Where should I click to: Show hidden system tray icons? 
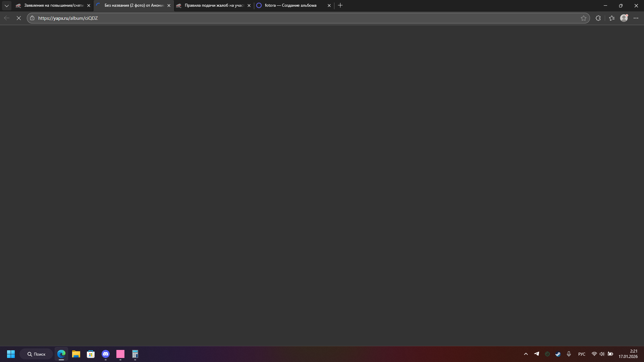click(x=526, y=354)
